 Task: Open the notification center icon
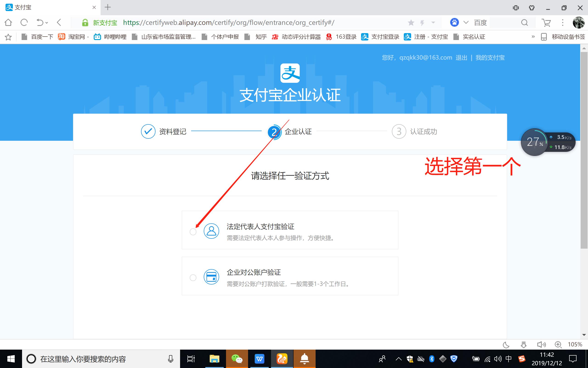[x=573, y=359]
